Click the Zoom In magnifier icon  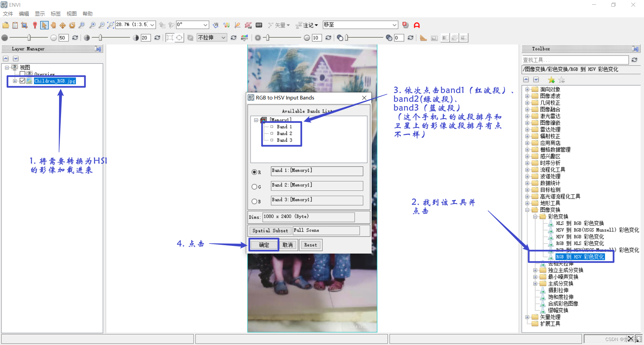tap(93, 25)
